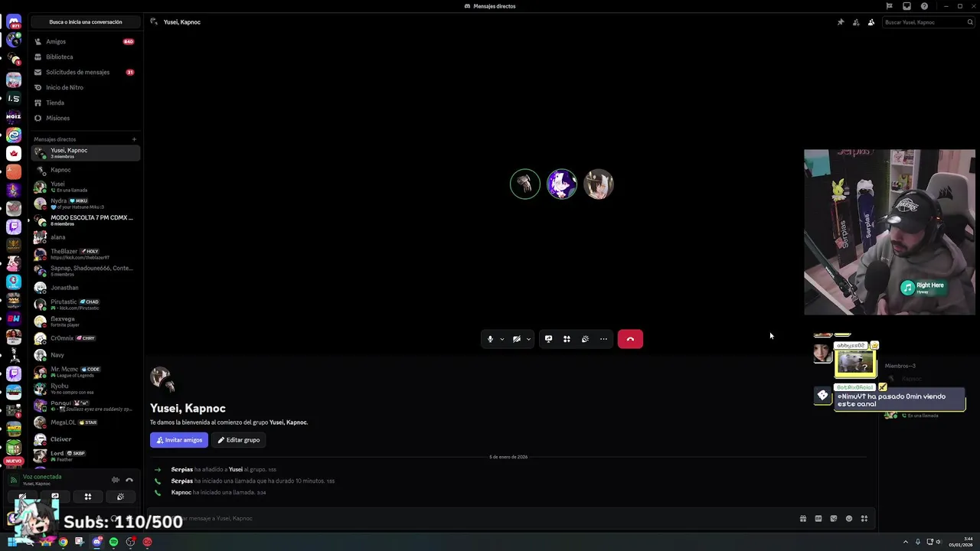The width and height of the screenshot is (980, 551).
Task: Click the green-ringed speaking avatar in call
Action: click(525, 184)
